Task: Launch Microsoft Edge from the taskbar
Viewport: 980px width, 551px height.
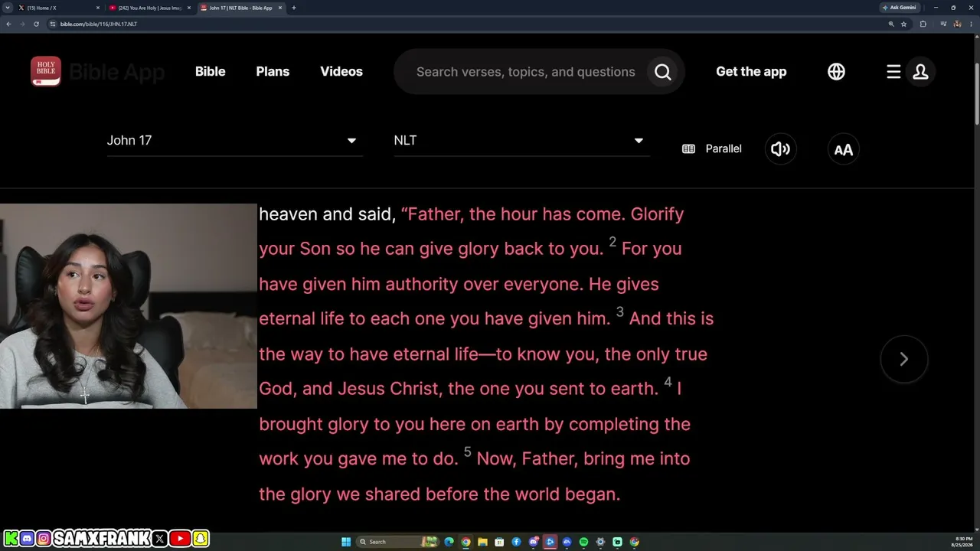Action: click(x=449, y=542)
